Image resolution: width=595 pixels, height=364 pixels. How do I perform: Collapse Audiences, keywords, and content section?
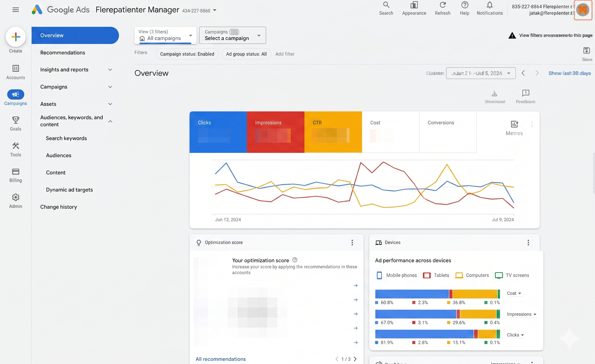coord(110,121)
